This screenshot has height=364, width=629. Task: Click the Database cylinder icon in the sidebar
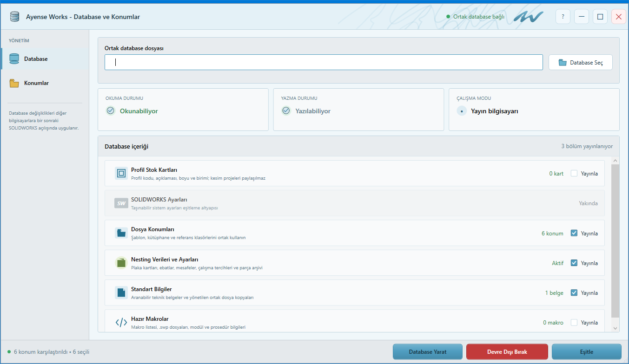(14, 59)
